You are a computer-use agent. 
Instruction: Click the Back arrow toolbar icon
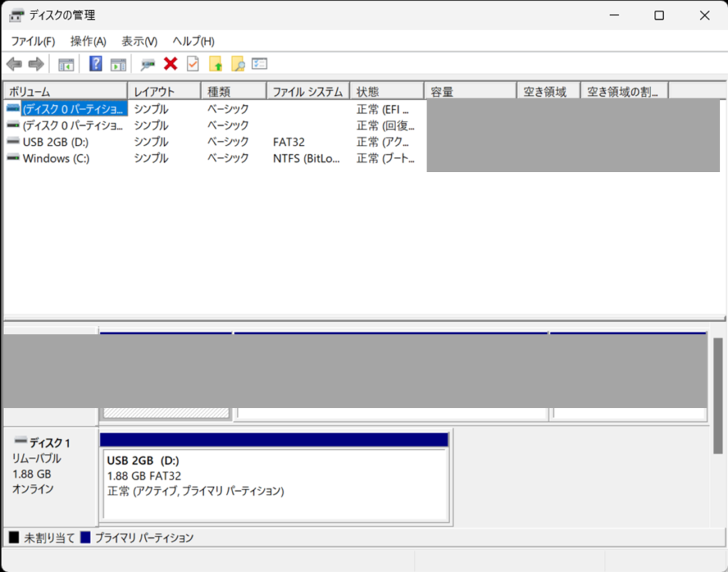point(14,64)
